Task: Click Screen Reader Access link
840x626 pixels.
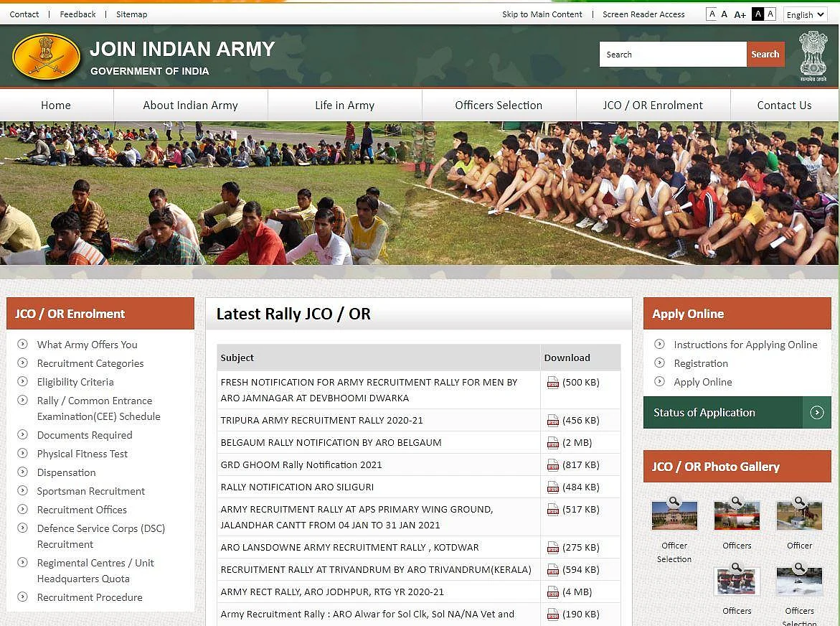Action: (643, 14)
